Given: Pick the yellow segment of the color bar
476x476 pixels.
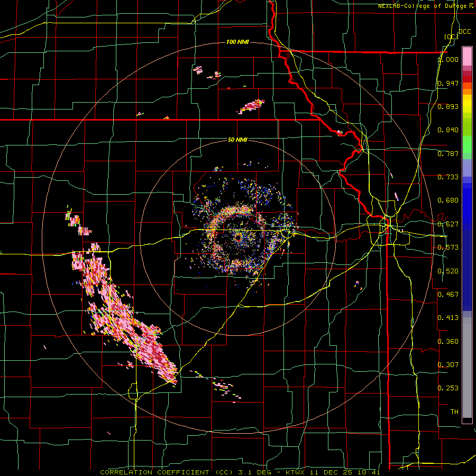Looking at the screenshot, I should (x=467, y=104).
